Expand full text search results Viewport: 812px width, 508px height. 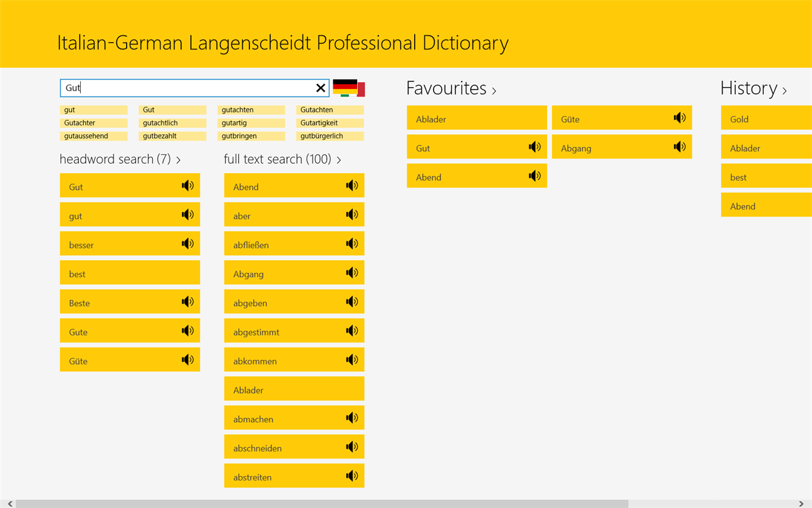click(283, 159)
